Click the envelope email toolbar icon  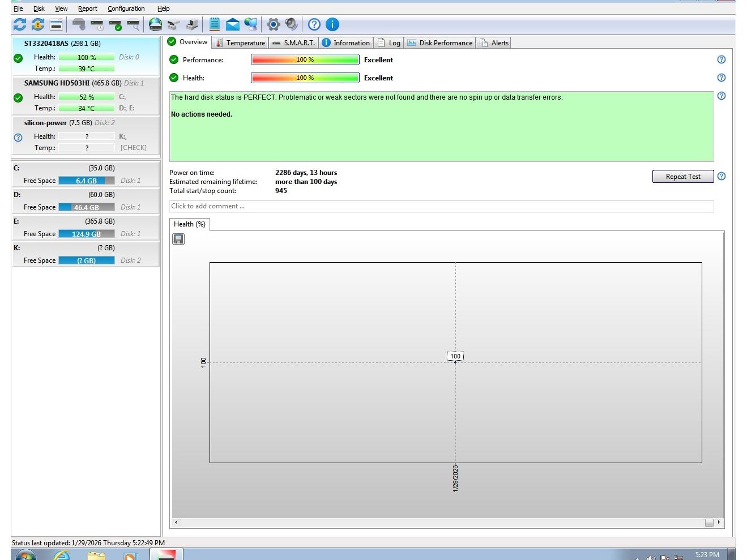[x=232, y=24]
